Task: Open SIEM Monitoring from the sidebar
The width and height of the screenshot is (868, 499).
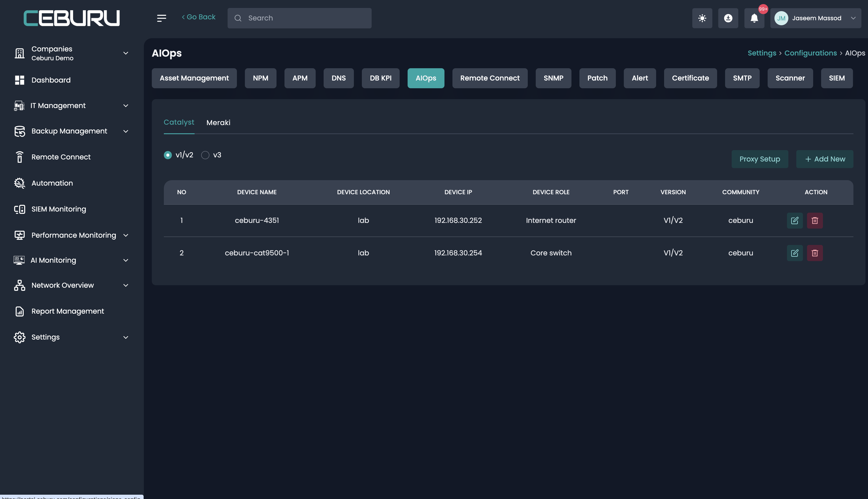Action: tap(59, 209)
